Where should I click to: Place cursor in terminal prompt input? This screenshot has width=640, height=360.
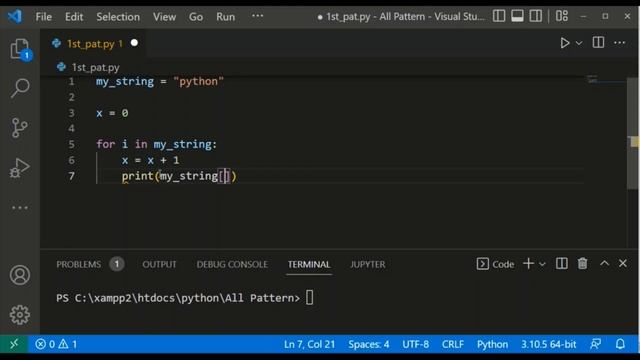(309, 298)
